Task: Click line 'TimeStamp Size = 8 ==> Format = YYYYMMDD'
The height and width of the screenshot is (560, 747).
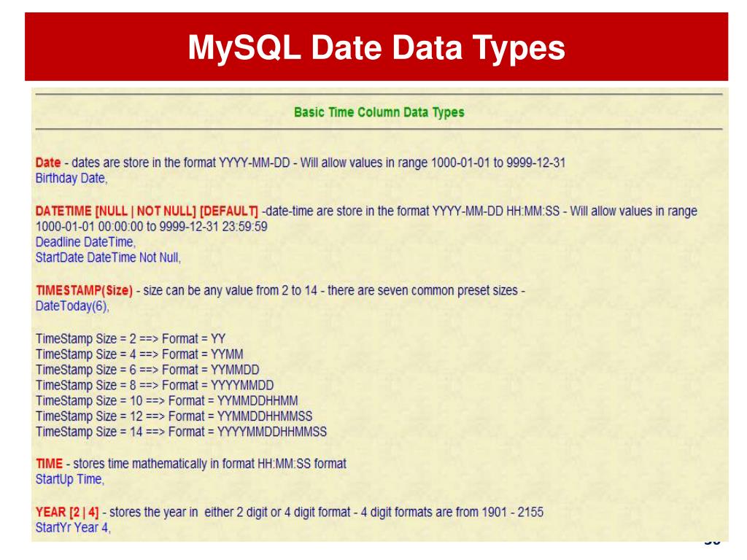Action: pyautogui.click(x=155, y=385)
